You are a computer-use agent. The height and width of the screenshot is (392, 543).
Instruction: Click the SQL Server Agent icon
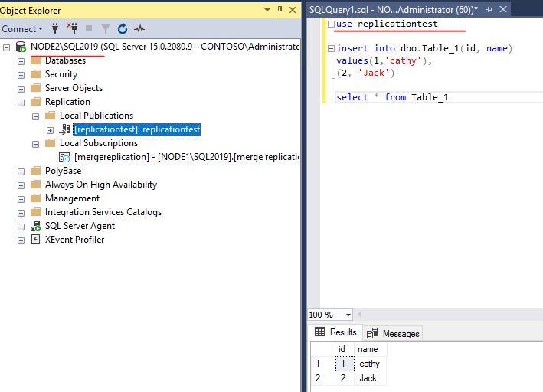[35, 226]
